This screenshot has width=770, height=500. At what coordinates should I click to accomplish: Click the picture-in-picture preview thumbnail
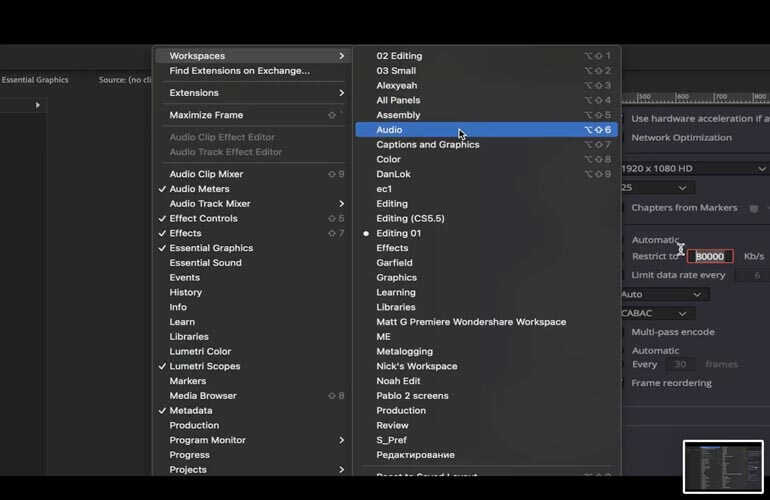coord(723,467)
